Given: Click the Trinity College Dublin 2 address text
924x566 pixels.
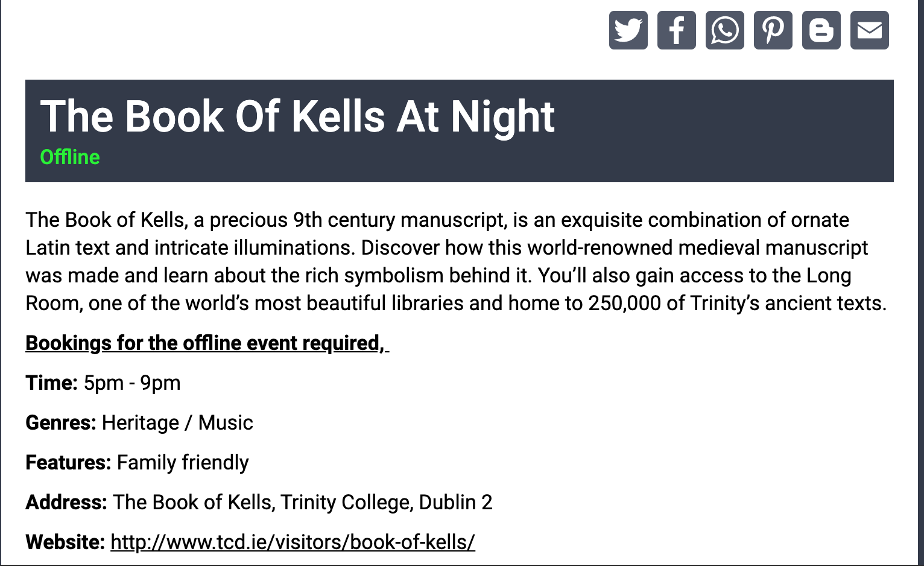Looking at the screenshot, I should pyautogui.click(x=303, y=502).
